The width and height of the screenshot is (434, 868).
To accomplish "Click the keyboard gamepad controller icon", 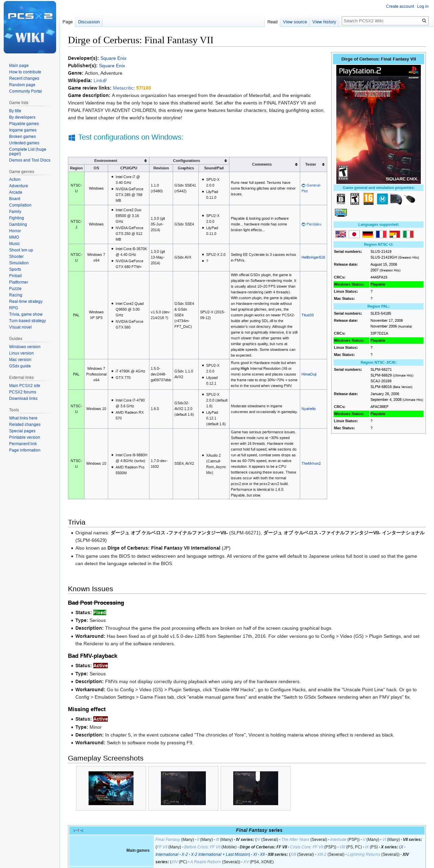I will [396, 199].
